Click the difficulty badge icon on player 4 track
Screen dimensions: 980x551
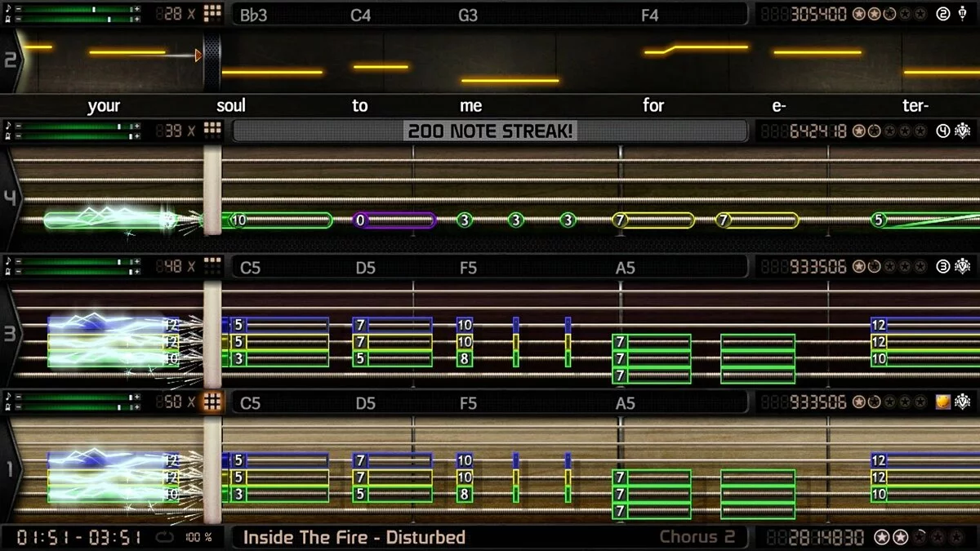tap(962, 131)
